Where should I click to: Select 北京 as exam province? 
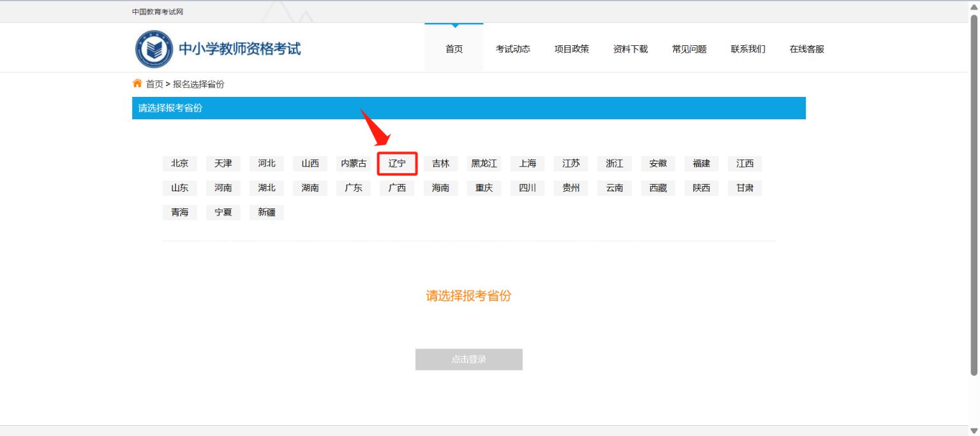[180, 163]
